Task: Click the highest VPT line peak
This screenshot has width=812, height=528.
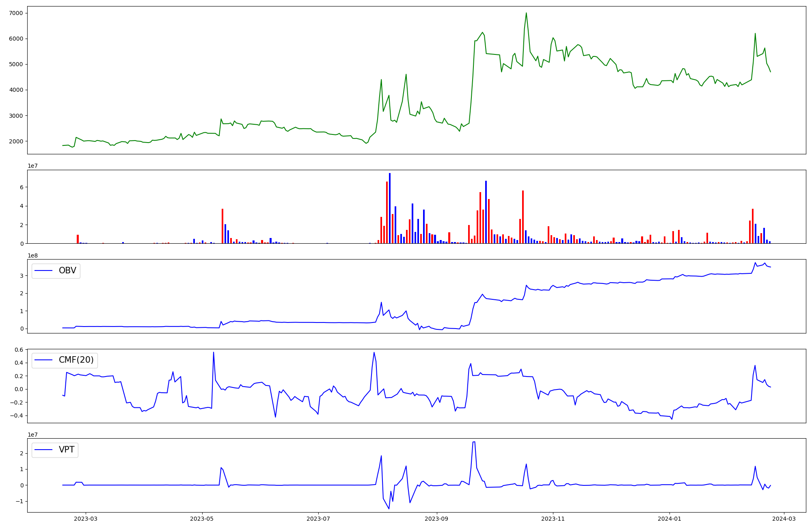Action: (474, 442)
